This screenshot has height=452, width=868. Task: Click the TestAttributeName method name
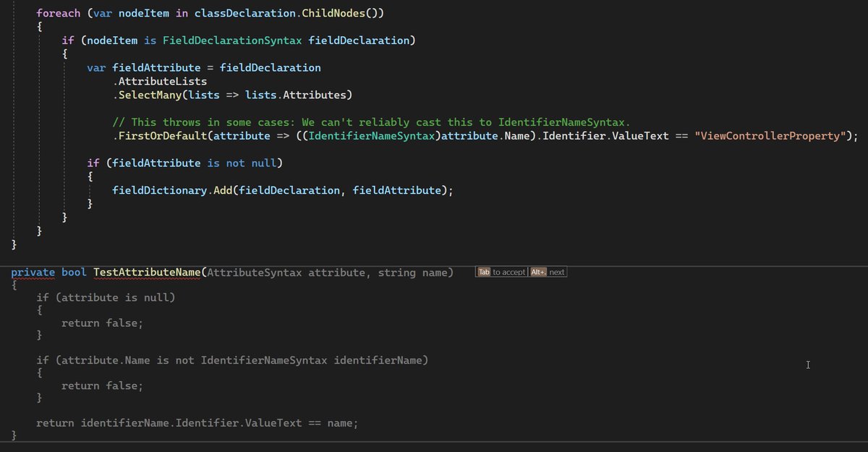click(147, 272)
